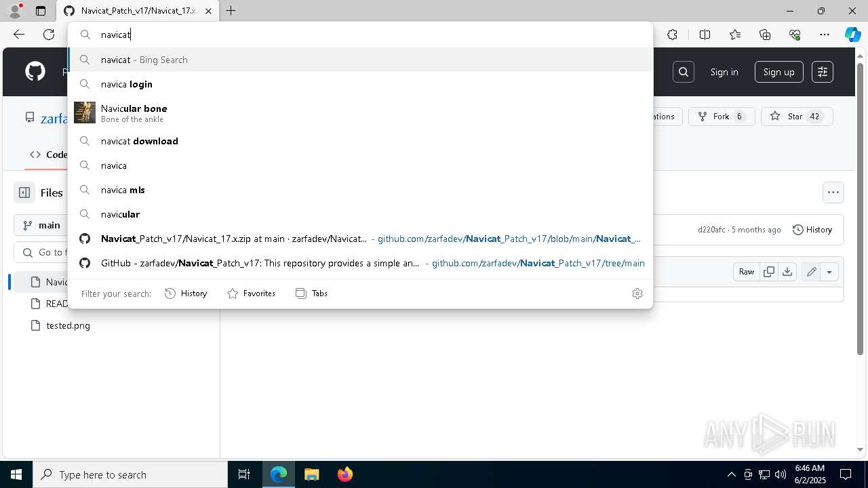Open Task View on taskbar
868x488 pixels.
coord(244,474)
